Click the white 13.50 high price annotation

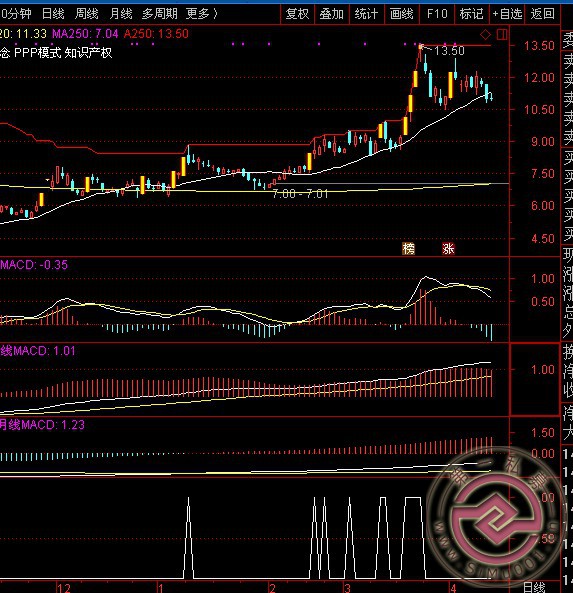pos(449,51)
